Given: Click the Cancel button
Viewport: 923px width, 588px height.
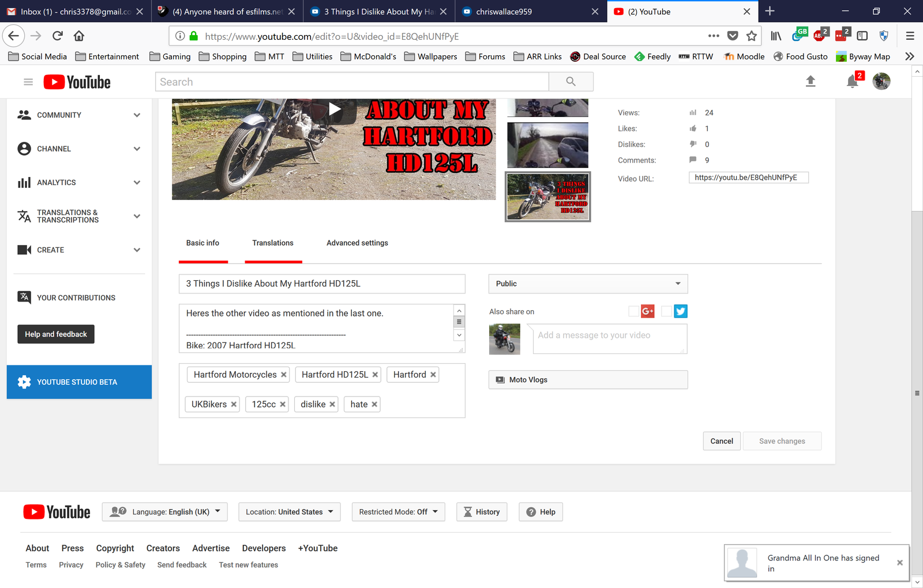Looking at the screenshot, I should 722,441.
